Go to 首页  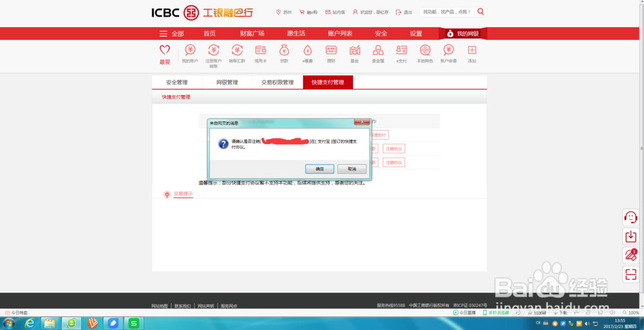209,33
